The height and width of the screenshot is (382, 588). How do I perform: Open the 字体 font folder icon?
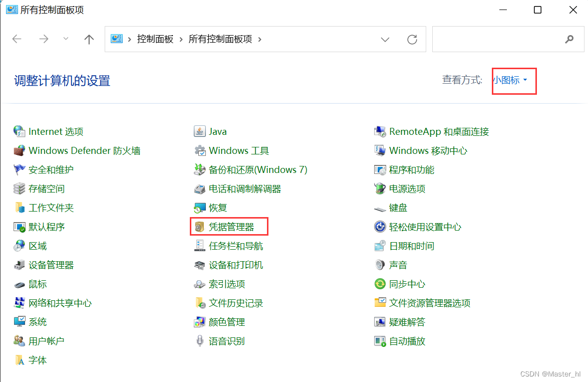19,360
